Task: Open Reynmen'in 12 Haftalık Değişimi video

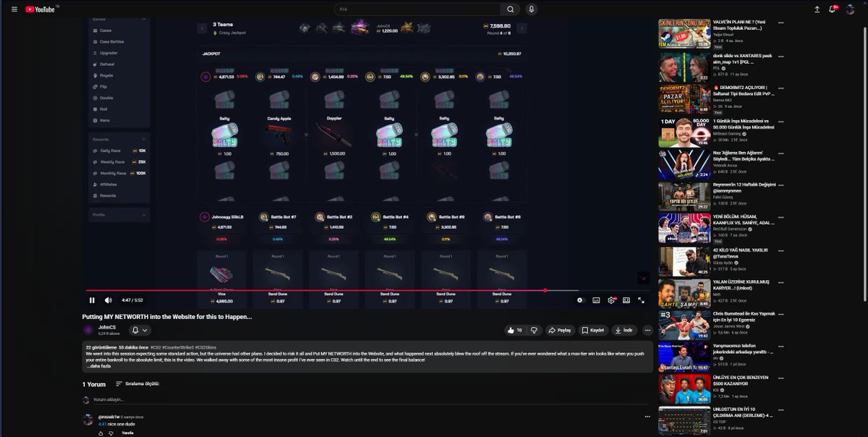Action: (684, 196)
